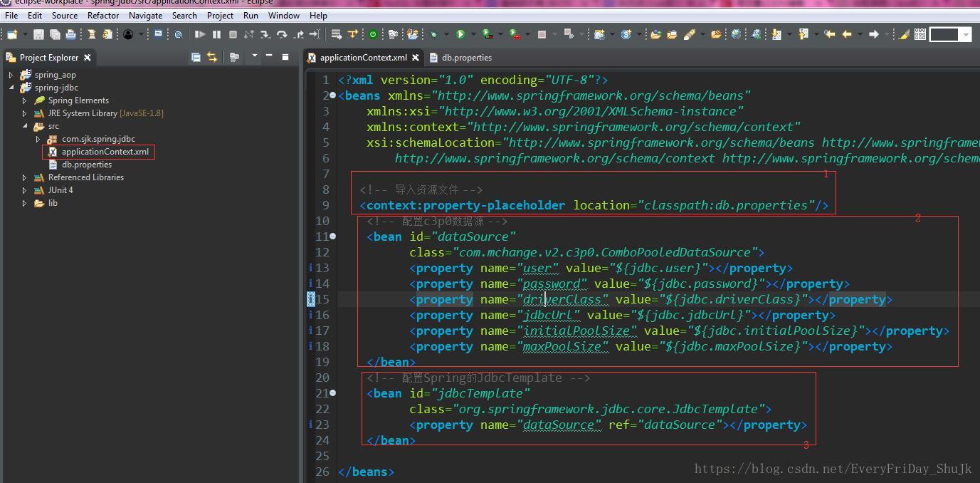980x483 pixels.
Task: Minimize the Project Explorer panel
Action: [x=269, y=56]
